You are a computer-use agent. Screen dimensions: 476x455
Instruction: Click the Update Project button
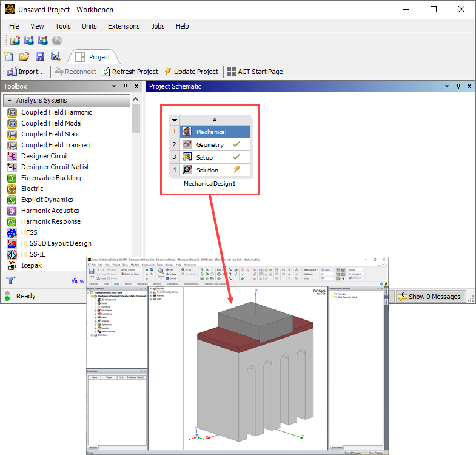(191, 72)
